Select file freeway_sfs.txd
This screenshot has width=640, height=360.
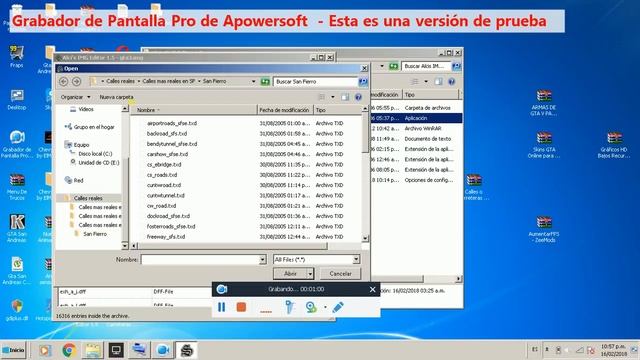click(166, 237)
